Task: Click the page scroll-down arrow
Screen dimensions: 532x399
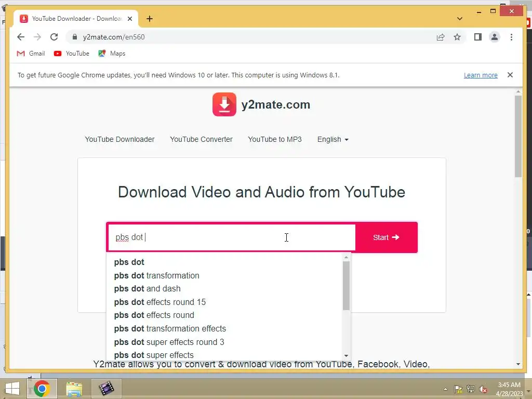Action: click(518, 364)
